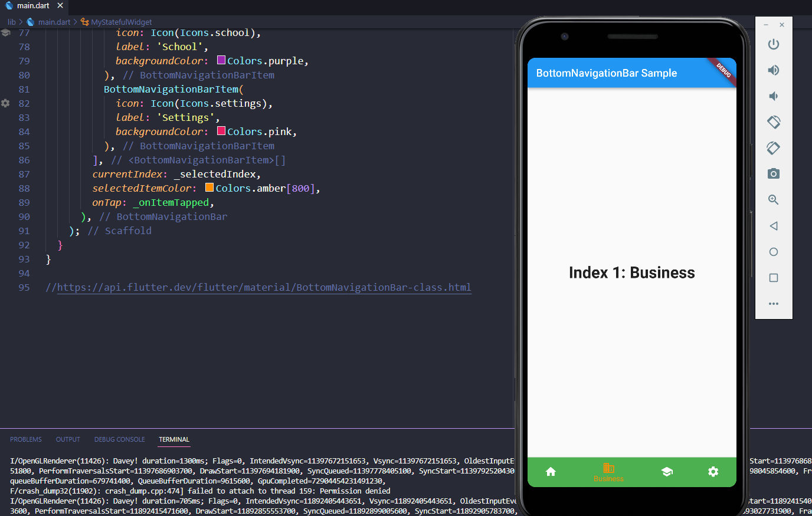Tap the School icon in bottom navigation

click(x=667, y=472)
